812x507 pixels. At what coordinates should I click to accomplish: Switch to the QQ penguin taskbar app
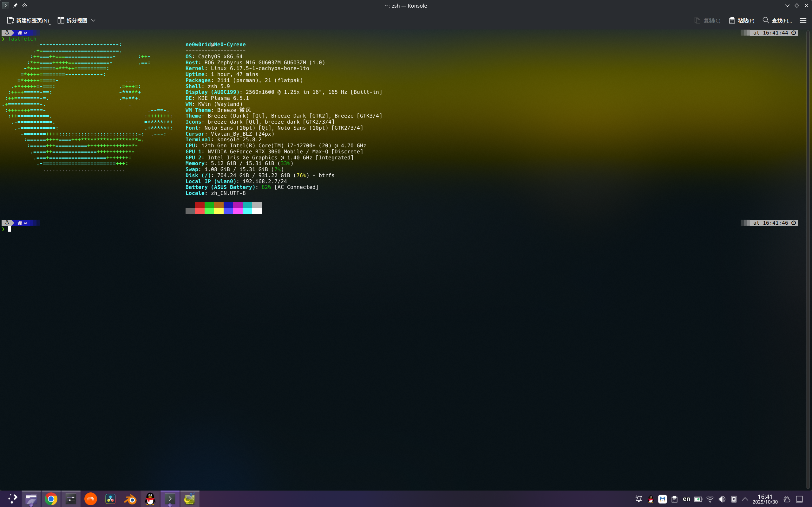[150, 499]
